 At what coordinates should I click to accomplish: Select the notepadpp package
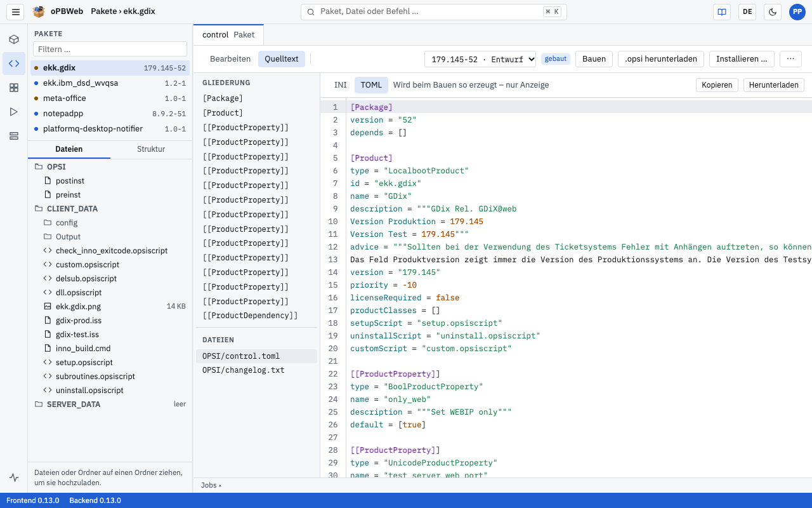click(x=110, y=114)
